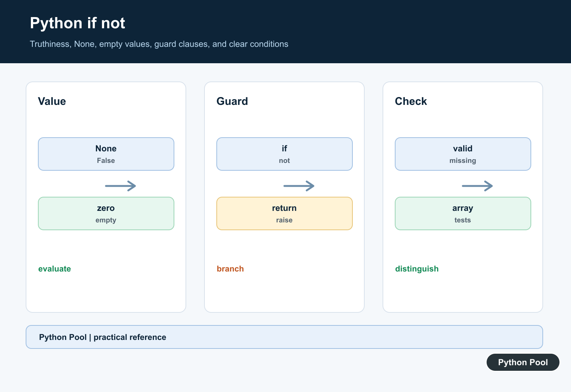Click 'Python Pool | practical reference' bar
The width and height of the screenshot is (571, 392).
pyautogui.click(x=284, y=337)
